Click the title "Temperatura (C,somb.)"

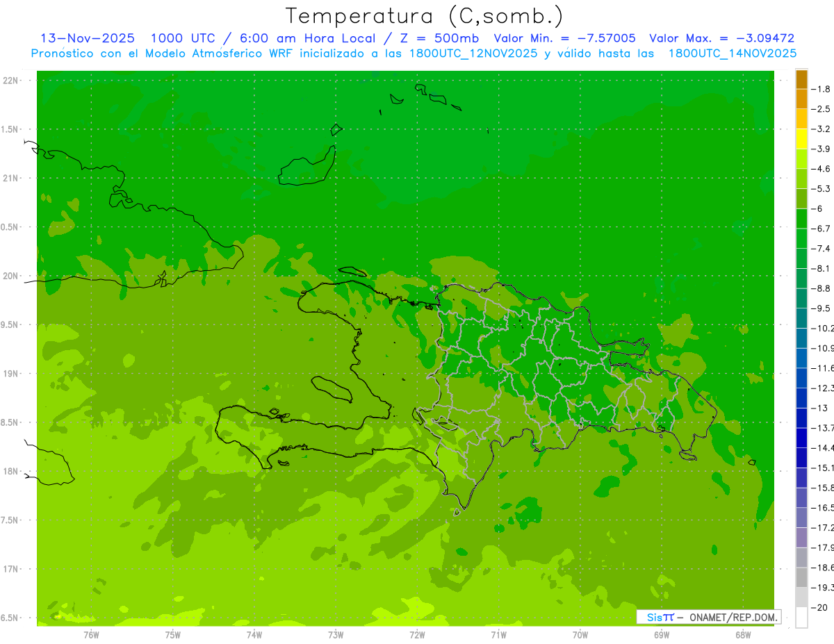(425, 15)
